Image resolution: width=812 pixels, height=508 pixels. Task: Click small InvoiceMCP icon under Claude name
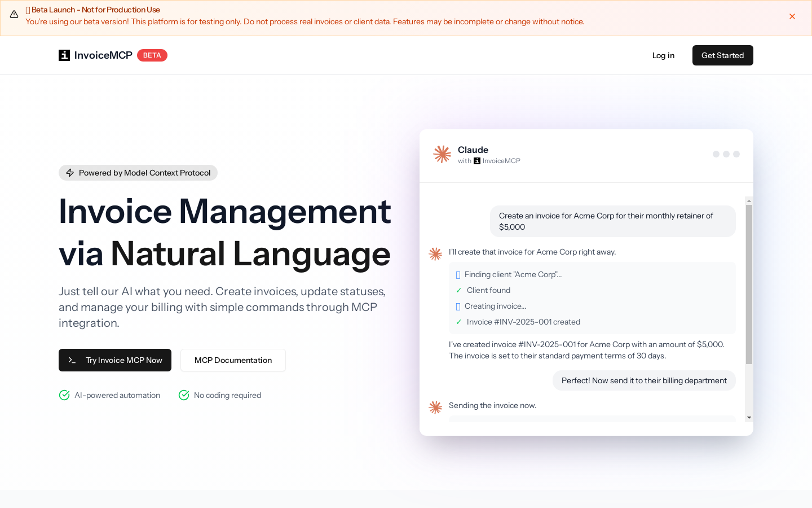click(477, 161)
